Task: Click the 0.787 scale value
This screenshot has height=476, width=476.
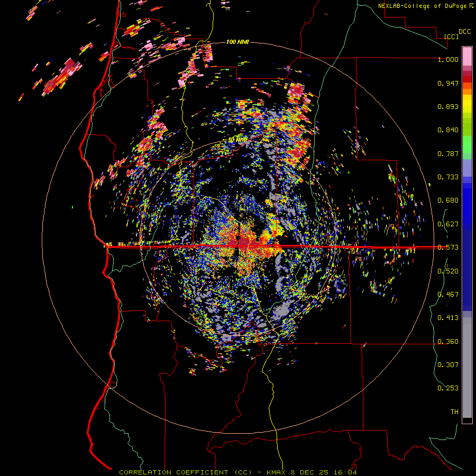Action: tap(448, 153)
